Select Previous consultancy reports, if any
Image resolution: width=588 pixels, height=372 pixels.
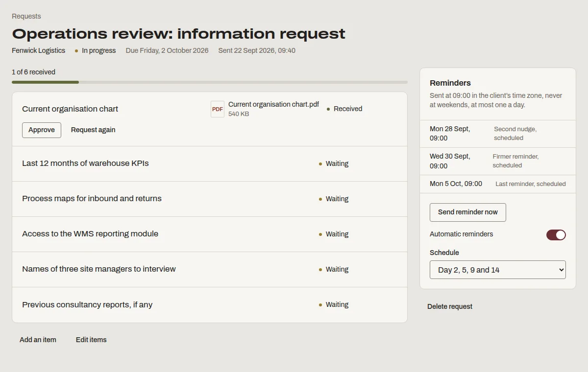click(210, 304)
